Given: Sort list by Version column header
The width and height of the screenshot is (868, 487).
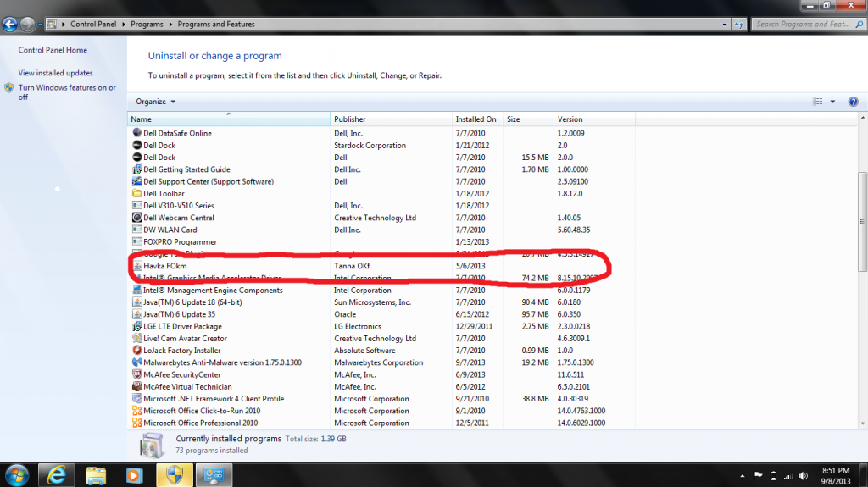Looking at the screenshot, I should pyautogui.click(x=594, y=119).
